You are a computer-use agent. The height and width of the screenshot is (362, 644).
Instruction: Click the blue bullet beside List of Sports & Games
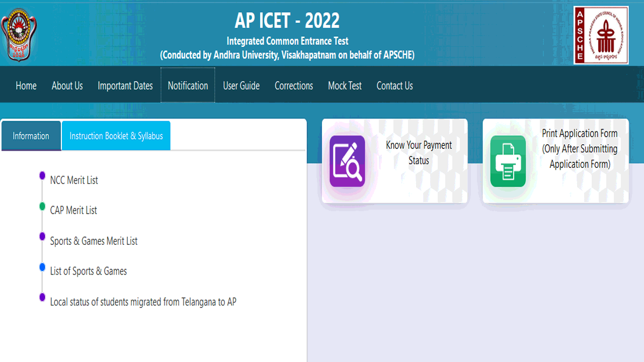pos(42,267)
